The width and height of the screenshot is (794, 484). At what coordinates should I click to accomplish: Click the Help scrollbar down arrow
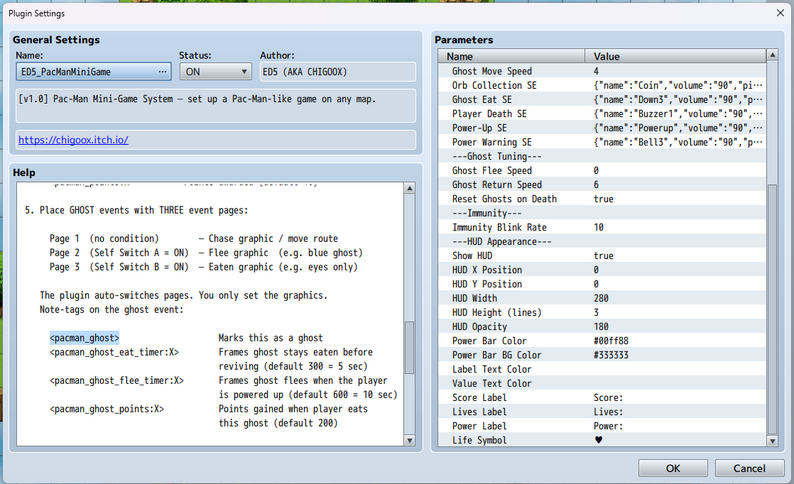coord(410,440)
